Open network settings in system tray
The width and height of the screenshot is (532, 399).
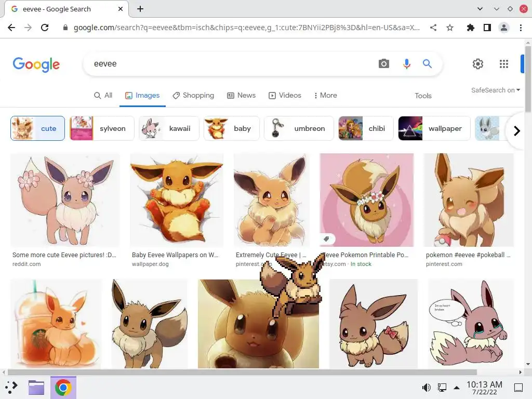pos(442,388)
